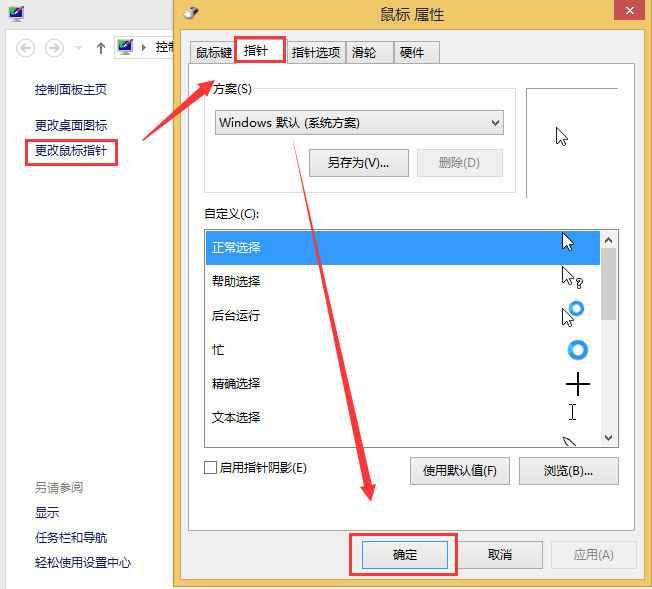This screenshot has width=652, height=589.
Task: Open 显示 link under 另请参阅
Action: (x=47, y=512)
